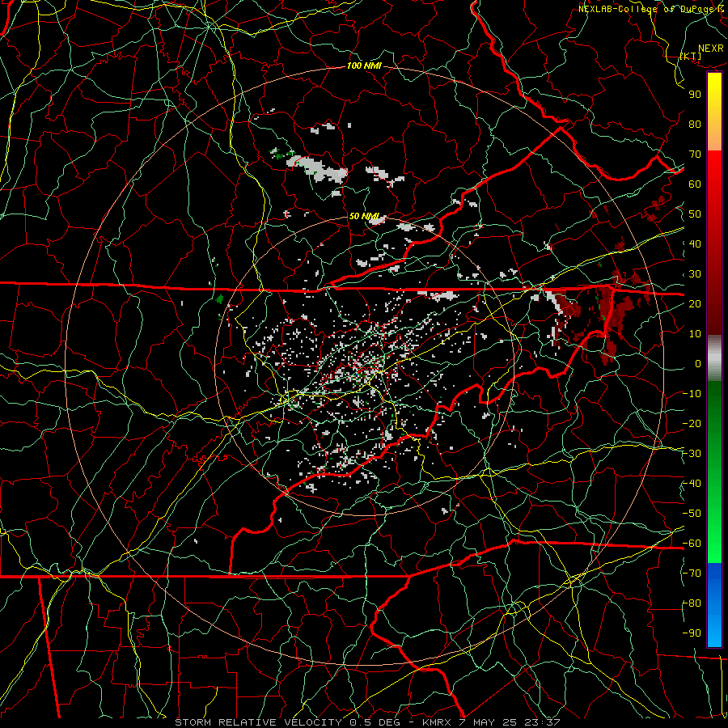Screen dimensions: 728x728
Task: Click the -10 value on velocity scale
Action: 692,394
